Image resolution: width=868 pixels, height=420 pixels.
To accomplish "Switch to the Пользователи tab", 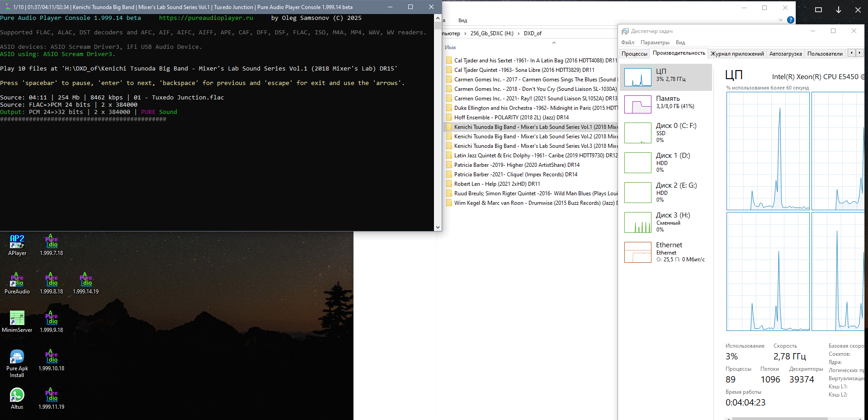I will 825,54.
